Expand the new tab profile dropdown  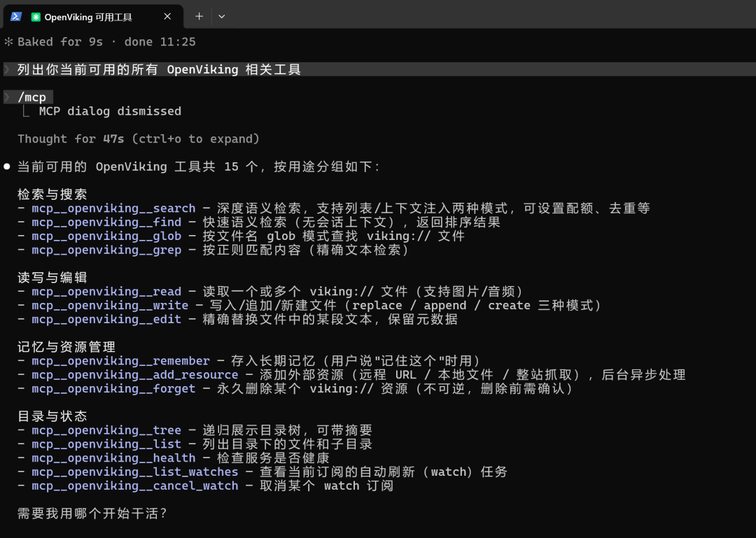pos(222,16)
